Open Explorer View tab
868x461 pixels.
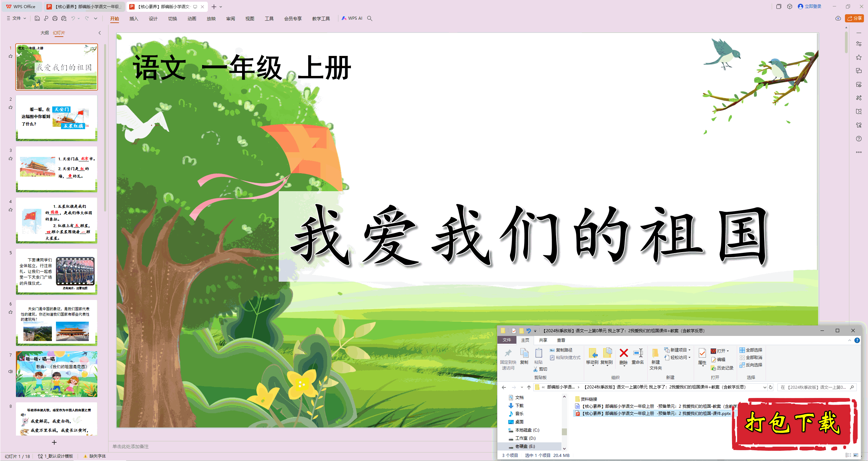[561, 340]
